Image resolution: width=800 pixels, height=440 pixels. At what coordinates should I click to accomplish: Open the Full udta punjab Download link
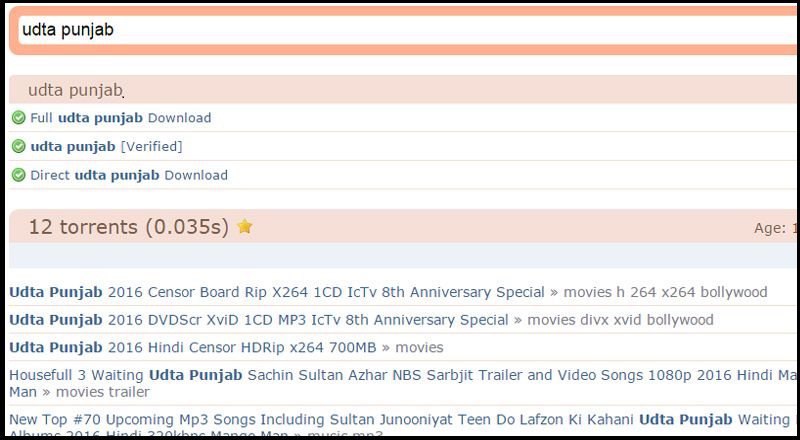tap(120, 118)
